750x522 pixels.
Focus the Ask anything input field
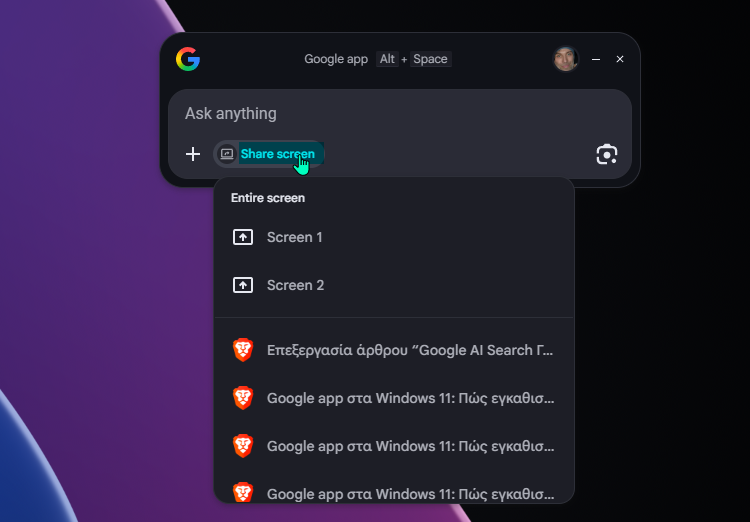tap(400, 113)
